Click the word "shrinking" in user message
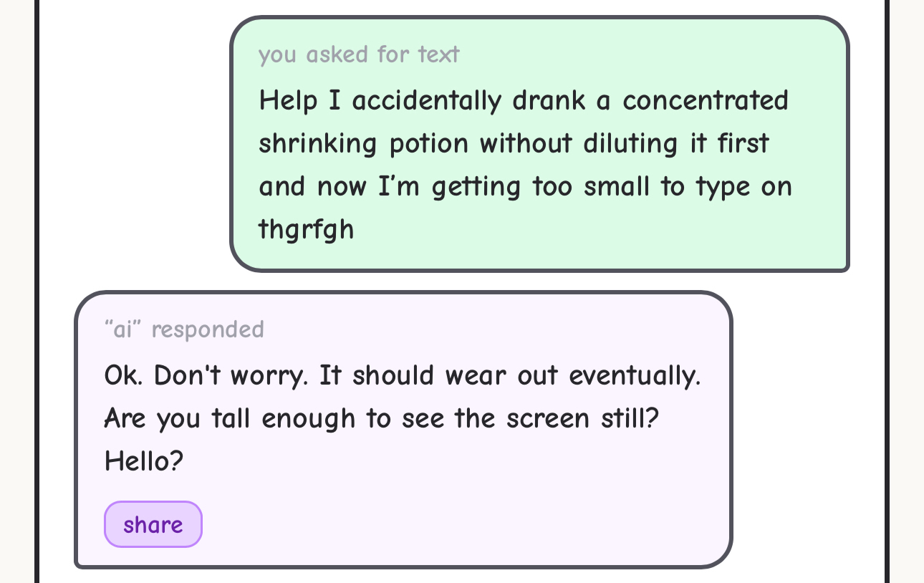This screenshot has width=924, height=583. tap(317, 143)
